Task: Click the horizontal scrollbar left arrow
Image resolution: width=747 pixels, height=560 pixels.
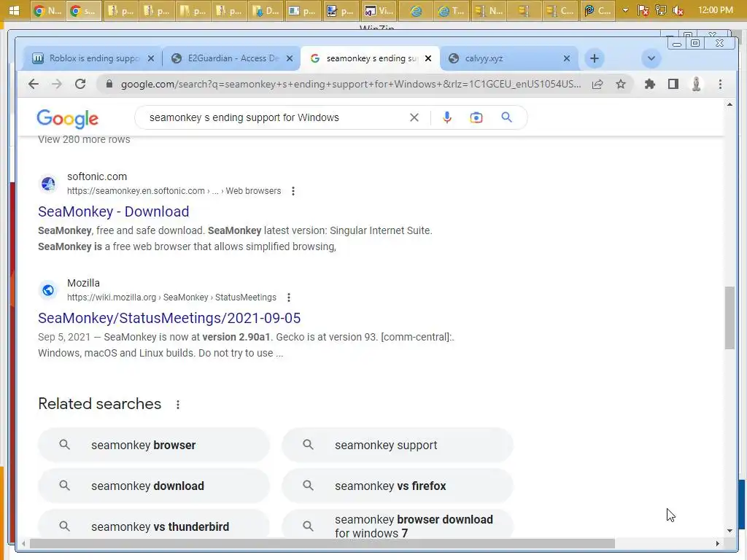Action: point(23,543)
